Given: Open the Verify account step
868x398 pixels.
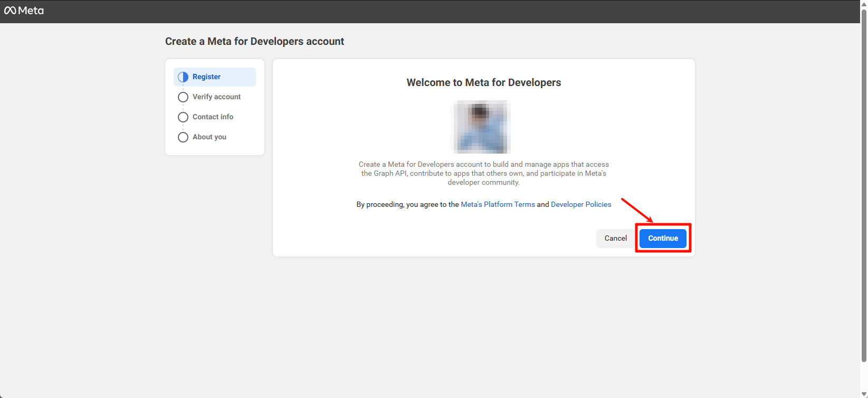Looking at the screenshot, I should [216, 97].
